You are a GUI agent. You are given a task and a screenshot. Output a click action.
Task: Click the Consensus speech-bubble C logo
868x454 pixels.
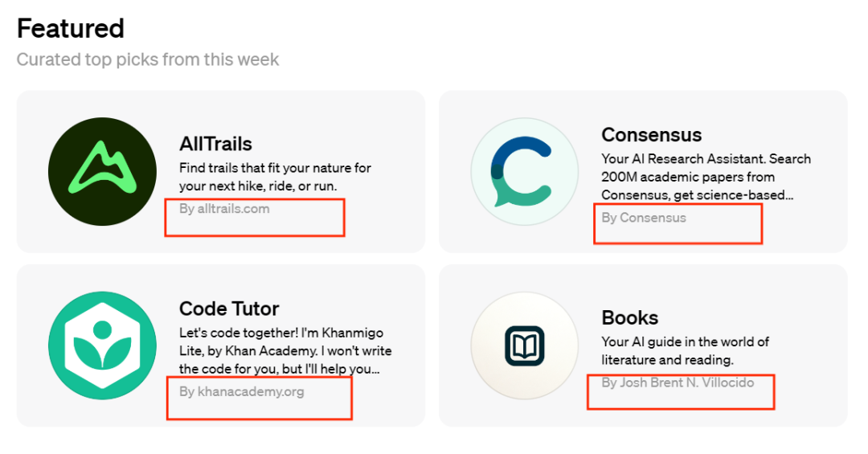[x=524, y=171]
